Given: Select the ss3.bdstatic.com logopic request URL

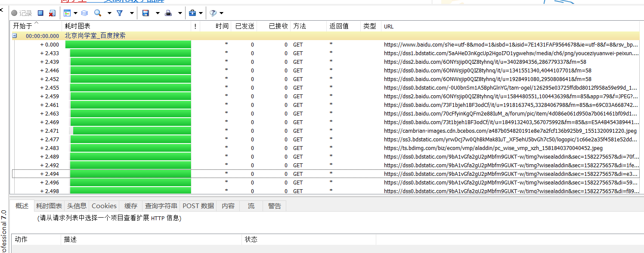Looking at the screenshot, I should point(511,140).
